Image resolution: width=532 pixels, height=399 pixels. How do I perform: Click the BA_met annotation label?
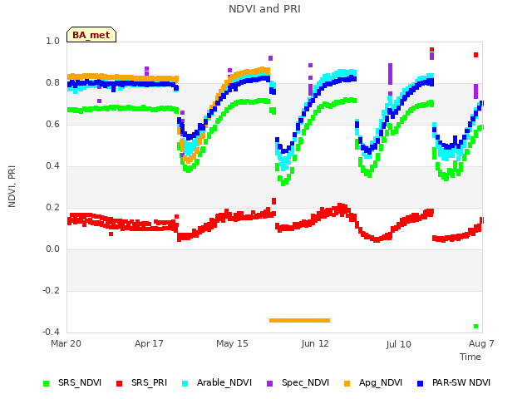(91, 35)
